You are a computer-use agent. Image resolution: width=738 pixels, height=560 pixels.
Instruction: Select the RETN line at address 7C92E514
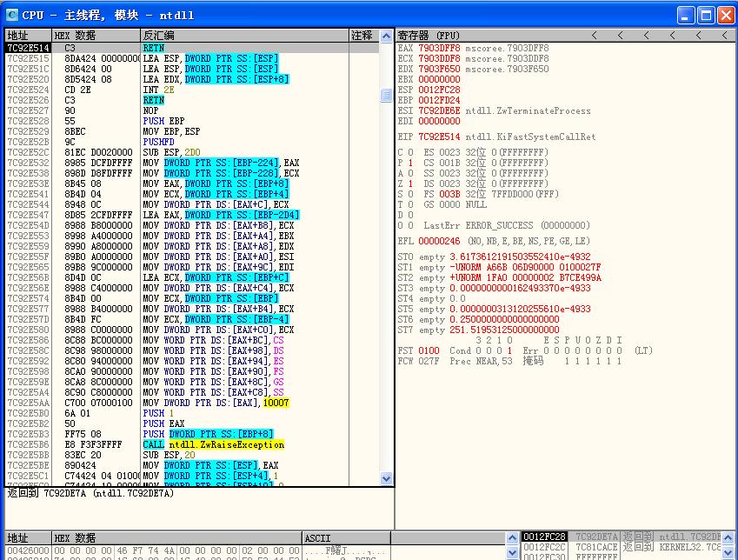(191, 48)
